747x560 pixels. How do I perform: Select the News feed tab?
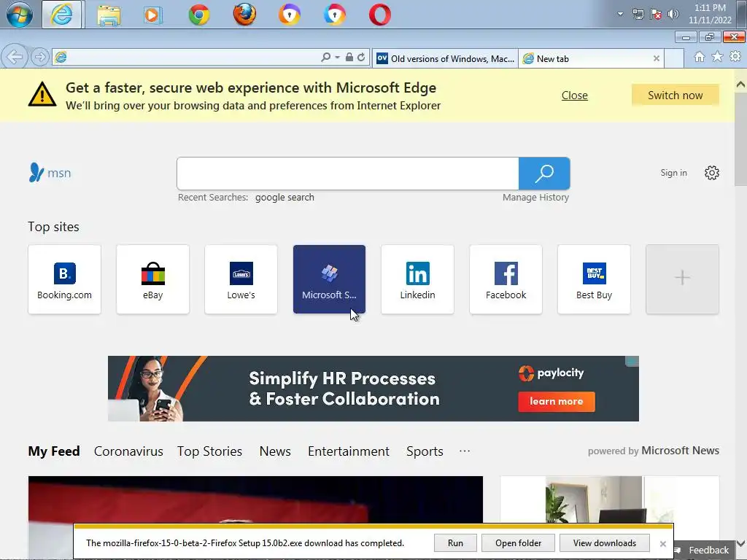tap(275, 451)
